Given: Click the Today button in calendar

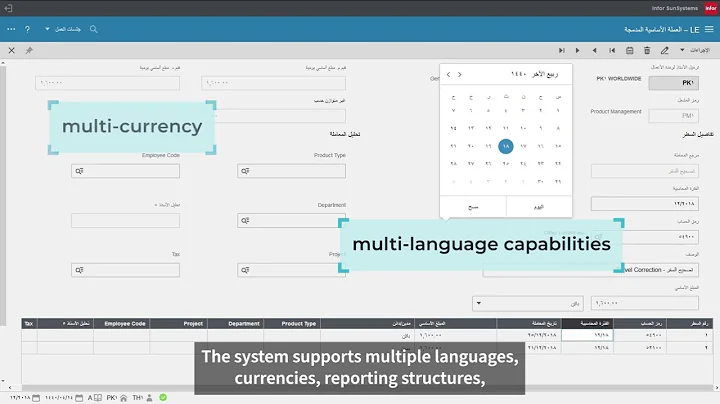Looking at the screenshot, I should point(539,207).
